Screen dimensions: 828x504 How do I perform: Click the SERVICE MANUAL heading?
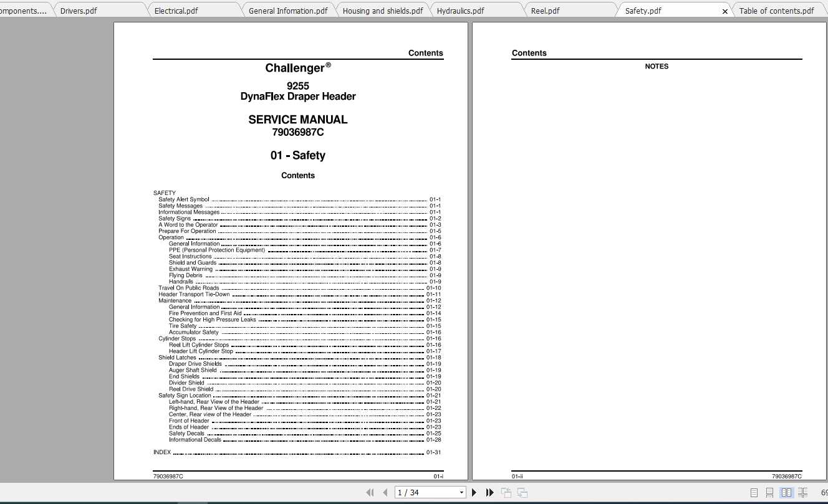pyautogui.click(x=298, y=120)
